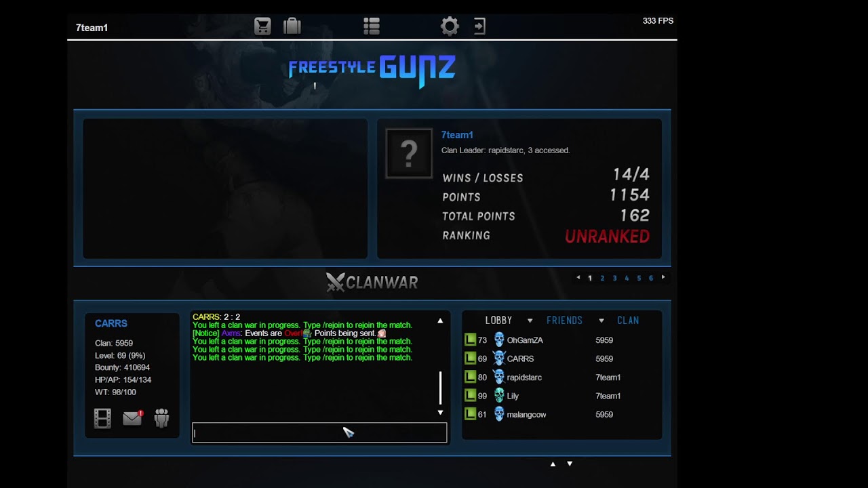
Task: Click the CARRS skull avatar in lobby list
Action: (499, 359)
